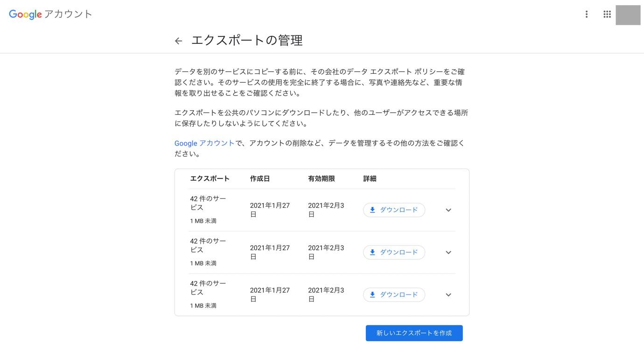This screenshot has width=644, height=352.
Task: Click the back arrow next to エクスポートの管理
Action: (178, 40)
